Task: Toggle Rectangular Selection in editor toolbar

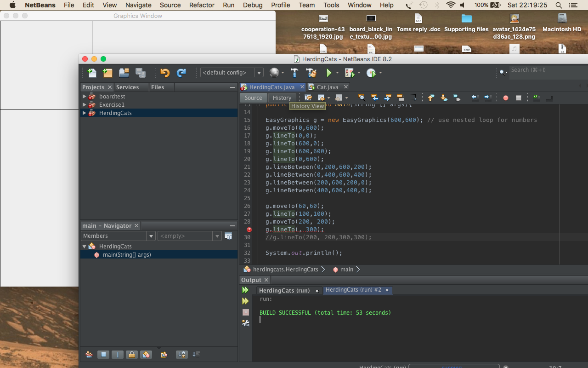Action: tap(413, 98)
